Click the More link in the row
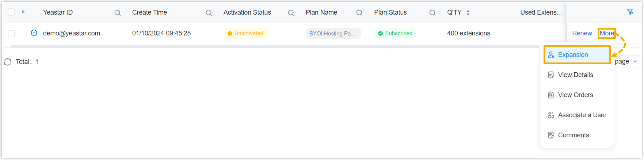The width and height of the screenshot is (644, 160). 607,33
